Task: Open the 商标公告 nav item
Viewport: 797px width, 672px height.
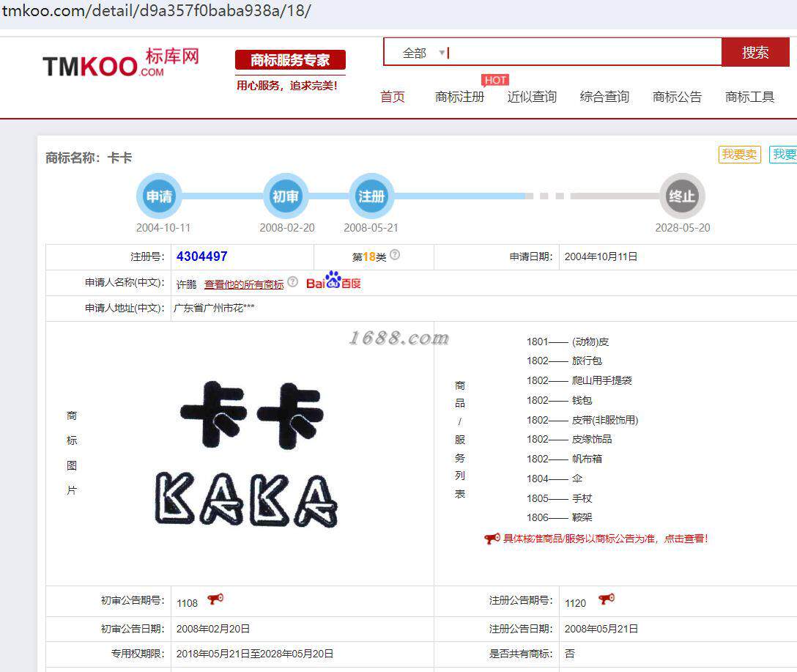Action: click(677, 97)
